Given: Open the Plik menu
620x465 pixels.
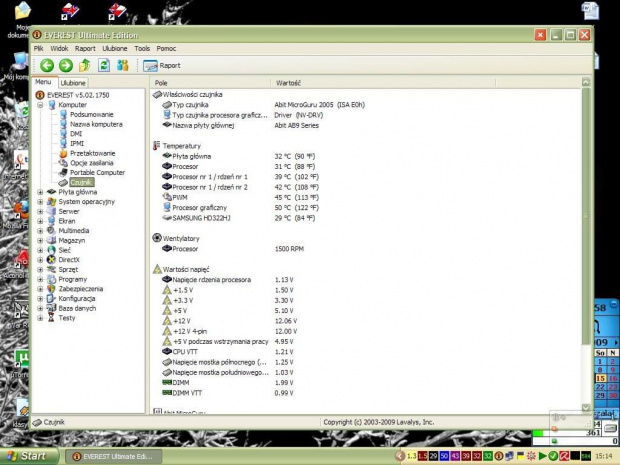Looking at the screenshot, I should click(x=39, y=48).
